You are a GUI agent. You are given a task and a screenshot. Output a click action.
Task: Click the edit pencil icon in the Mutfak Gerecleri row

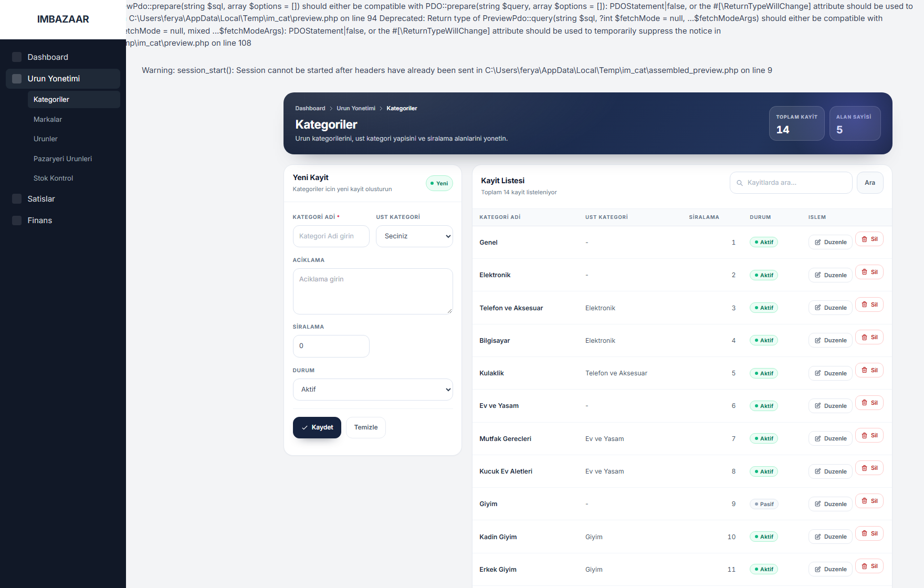[x=818, y=438]
